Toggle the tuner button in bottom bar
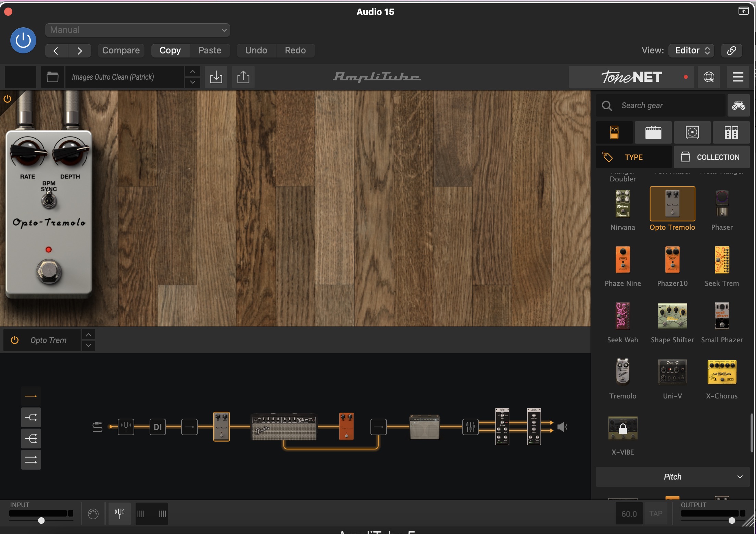756x534 pixels. click(x=119, y=513)
